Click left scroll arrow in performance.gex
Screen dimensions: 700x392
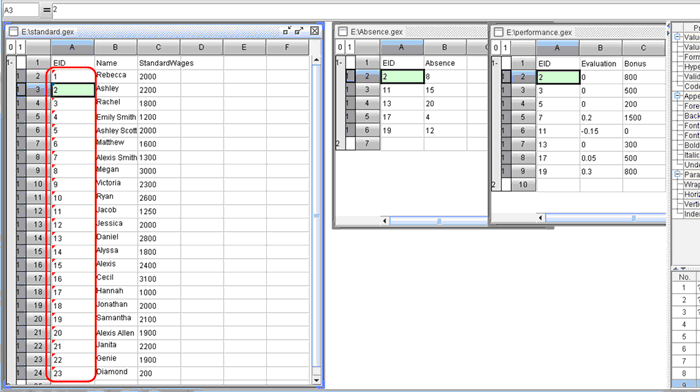pos(541,218)
